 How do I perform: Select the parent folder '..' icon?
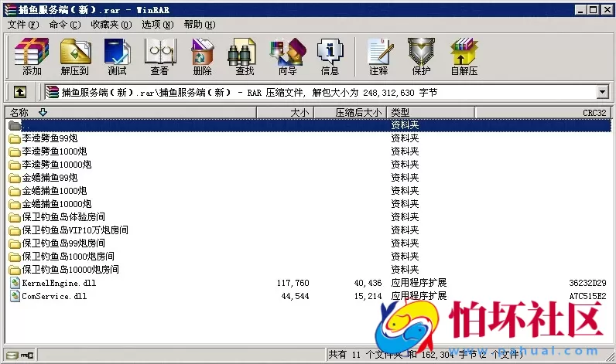pos(15,125)
